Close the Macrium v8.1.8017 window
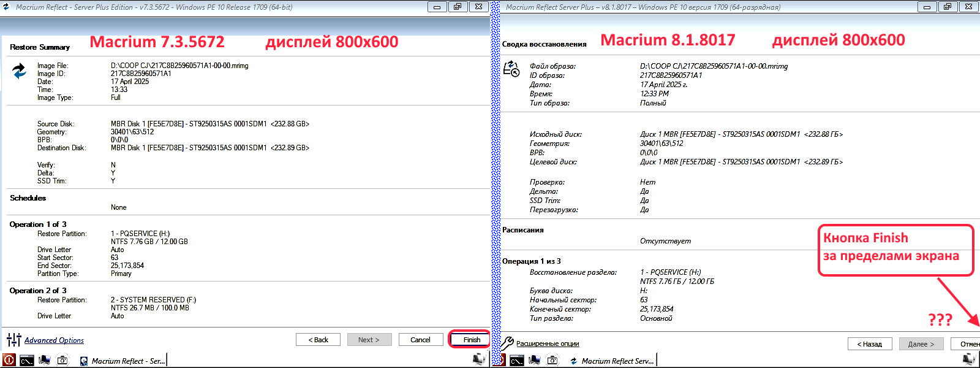Viewport: 980px width, 368px height. click(969, 7)
